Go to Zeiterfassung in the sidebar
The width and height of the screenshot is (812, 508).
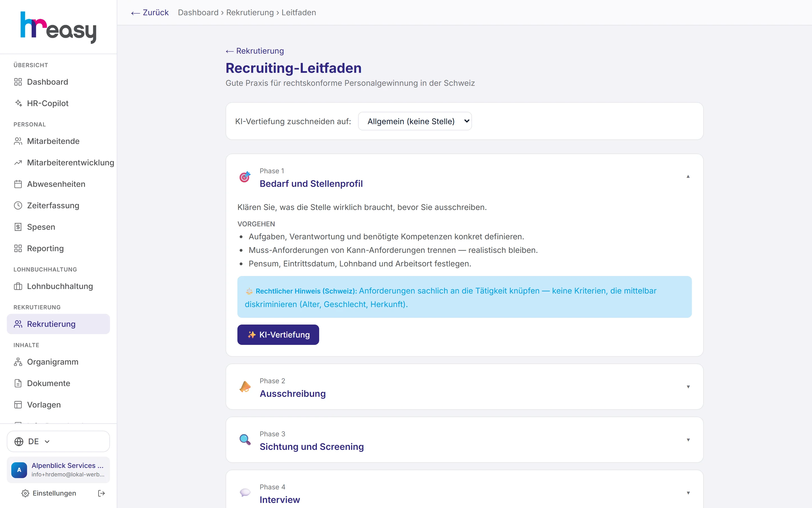[58, 206]
